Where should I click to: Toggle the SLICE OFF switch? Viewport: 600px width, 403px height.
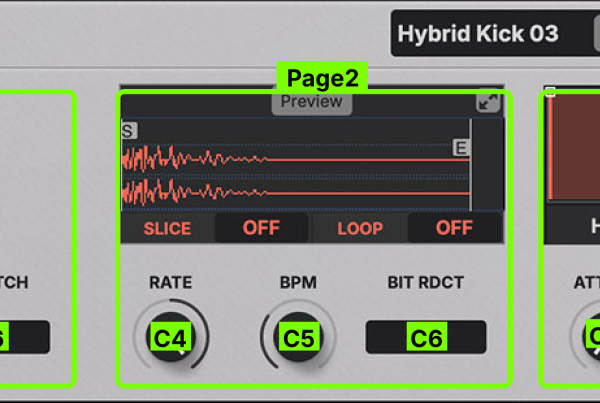(x=261, y=228)
